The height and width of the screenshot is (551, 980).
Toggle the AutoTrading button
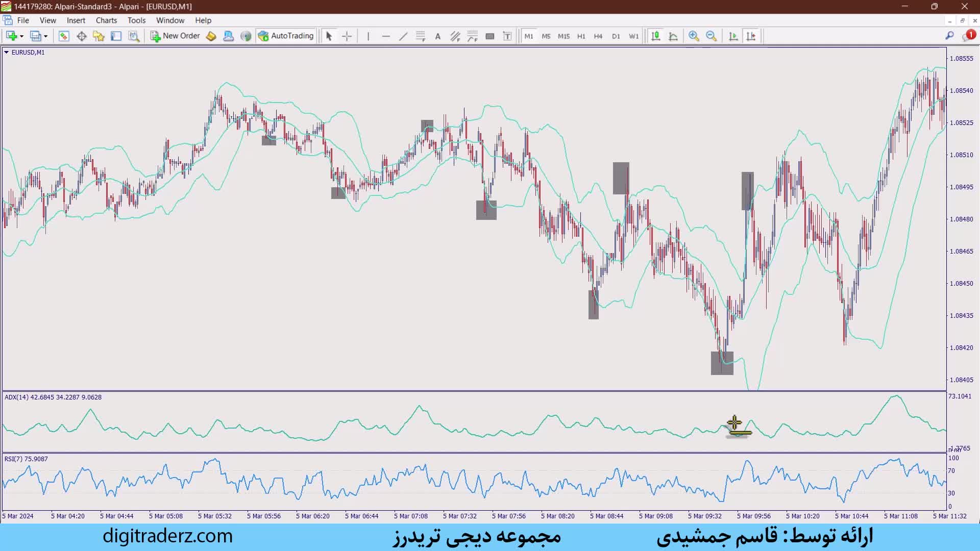[286, 36]
